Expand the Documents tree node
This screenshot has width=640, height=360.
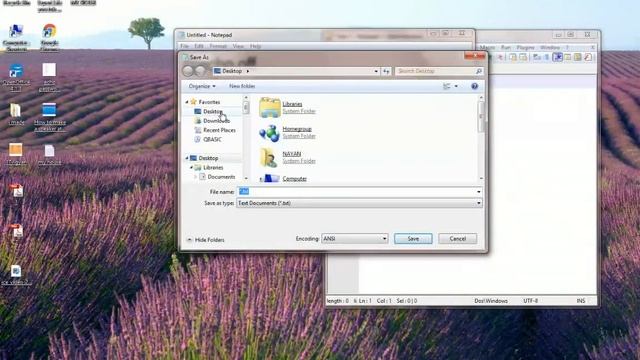coord(196,177)
